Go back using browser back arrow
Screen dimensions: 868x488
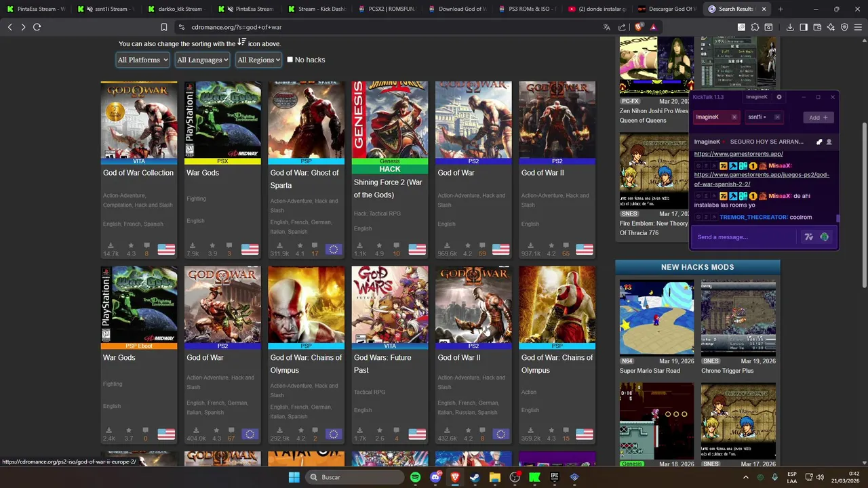click(9, 27)
